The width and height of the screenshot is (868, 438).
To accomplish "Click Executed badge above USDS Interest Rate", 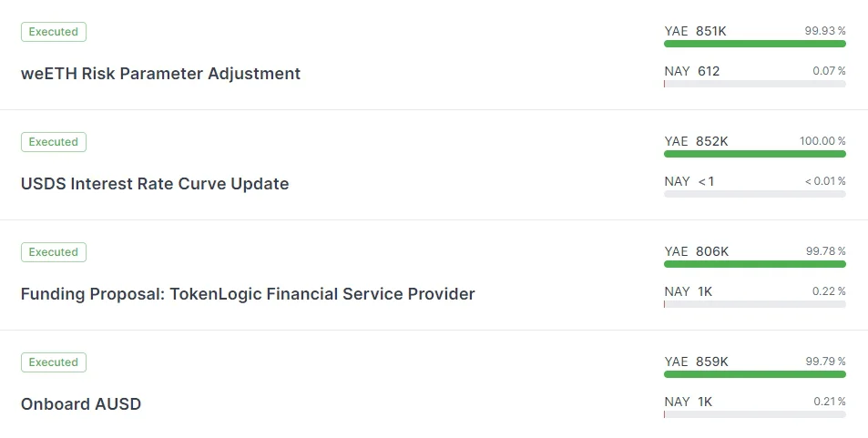I will [x=54, y=142].
